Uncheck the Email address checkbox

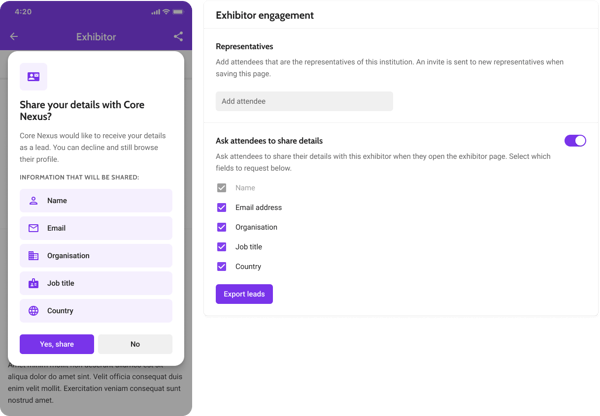coord(222,207)
